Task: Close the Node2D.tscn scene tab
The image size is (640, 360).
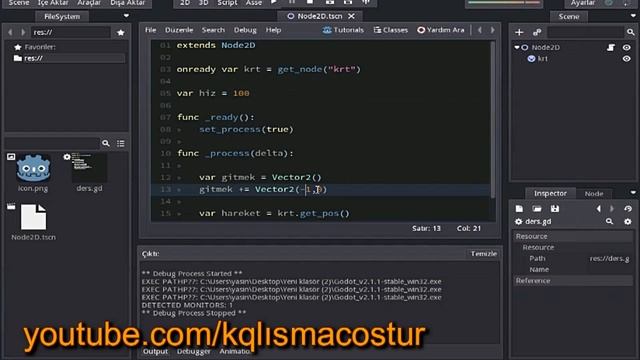Action: [x=351, y=16]
